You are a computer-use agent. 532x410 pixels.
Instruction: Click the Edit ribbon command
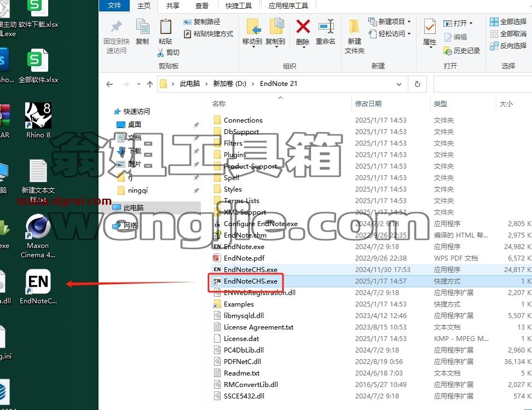(x=456, y=37)
